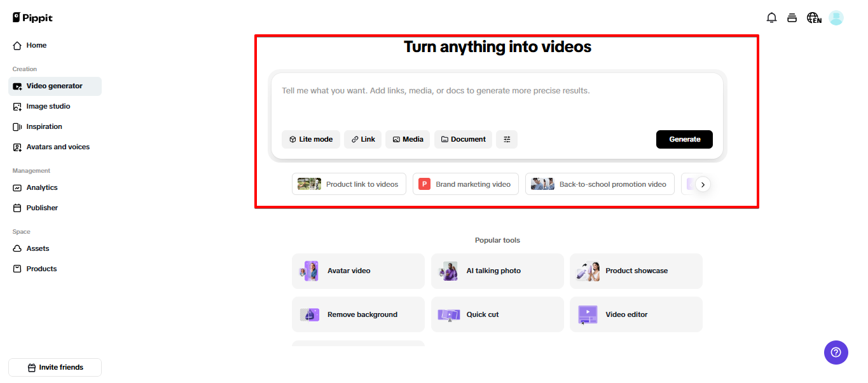Click the Generate button
Screen dimensions: 868x383
(x=684, y=139)
